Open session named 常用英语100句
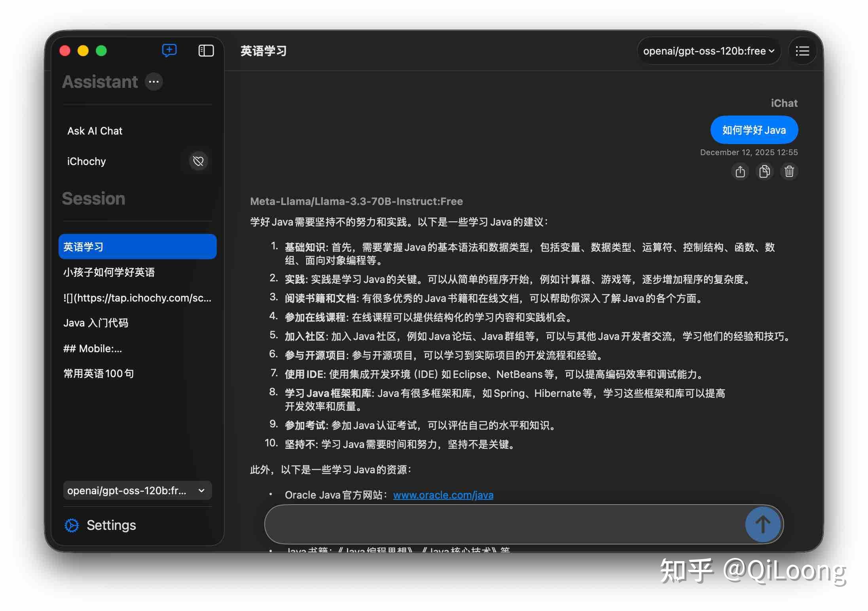868x611 pixels. click(98, 373)
